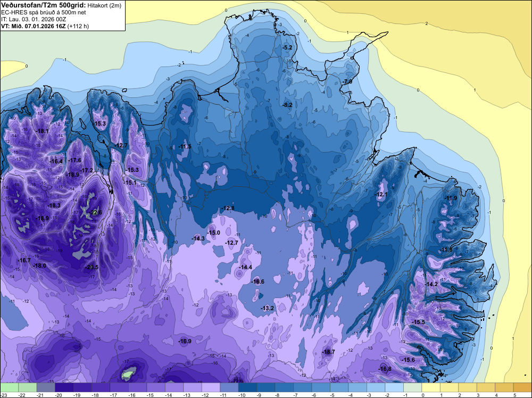The height and width of the screenshot is (398, 532).
Task: Select the legend swatch labeled -7
Action: pyautogui.click(x=303, y=387)
